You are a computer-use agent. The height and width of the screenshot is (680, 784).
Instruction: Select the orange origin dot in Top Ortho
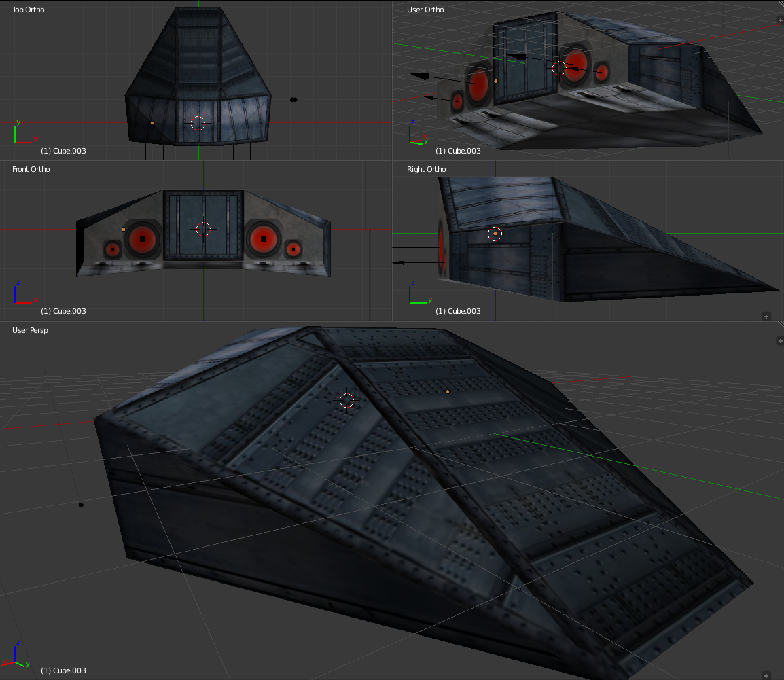[152, 122]
